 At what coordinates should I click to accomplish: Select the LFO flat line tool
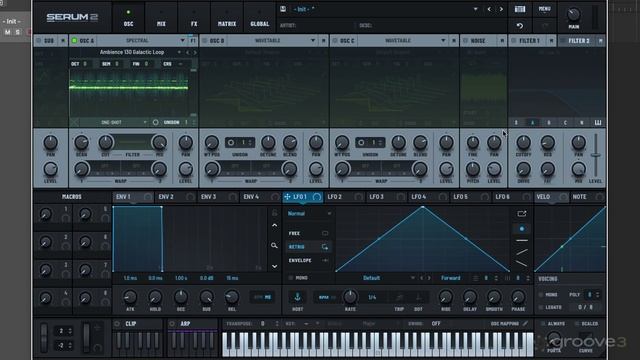pos(522,241)
